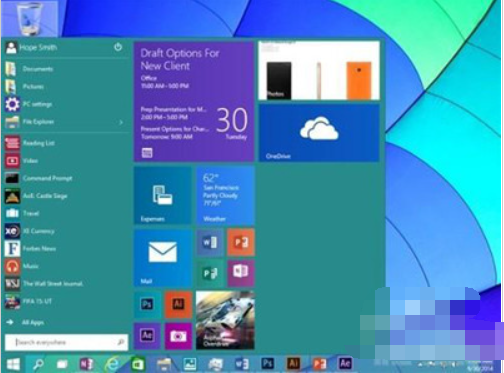Switch to Word on the taskbar
504x373 pixels.
(242, 364)
